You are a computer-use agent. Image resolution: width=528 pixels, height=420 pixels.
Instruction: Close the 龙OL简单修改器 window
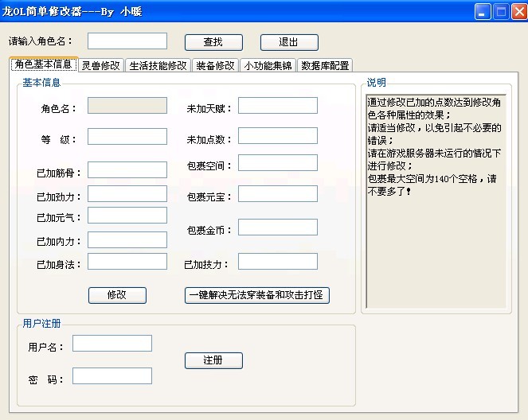(x=519, y=12)
